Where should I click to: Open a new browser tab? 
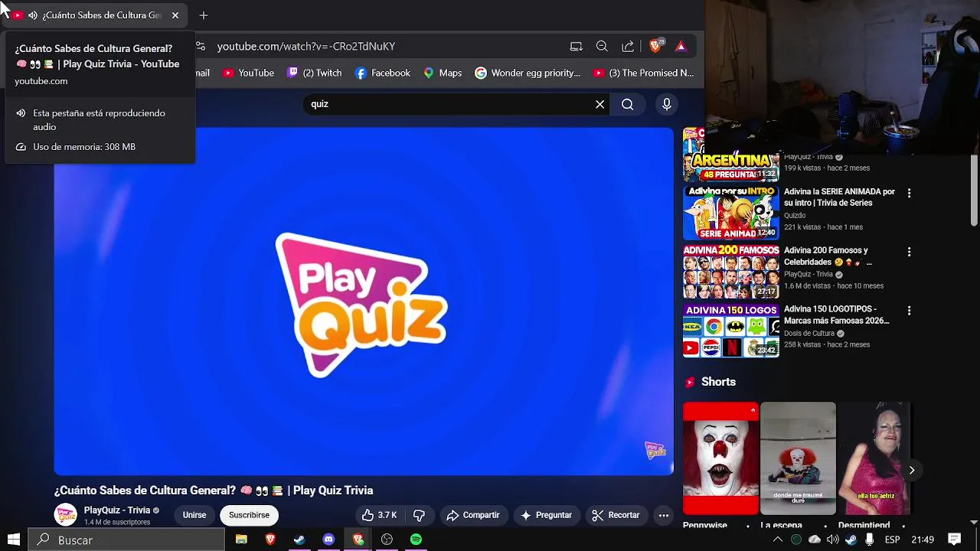coord(203,15)
